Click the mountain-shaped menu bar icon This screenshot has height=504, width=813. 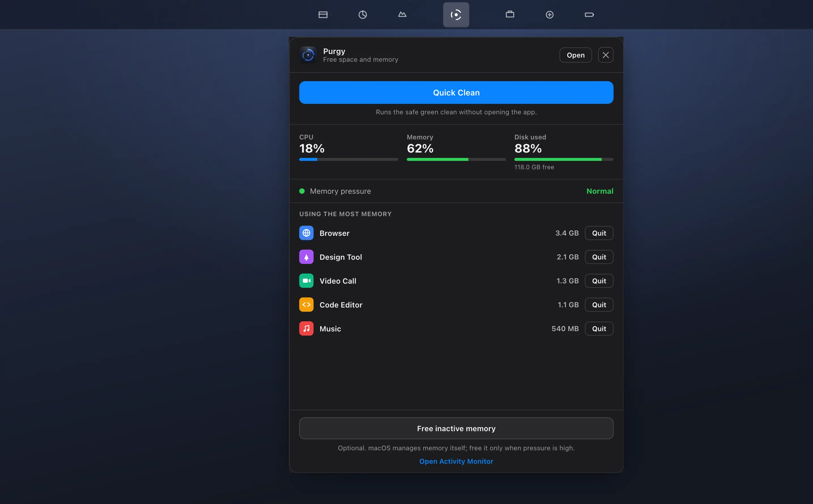coord(402,14)
